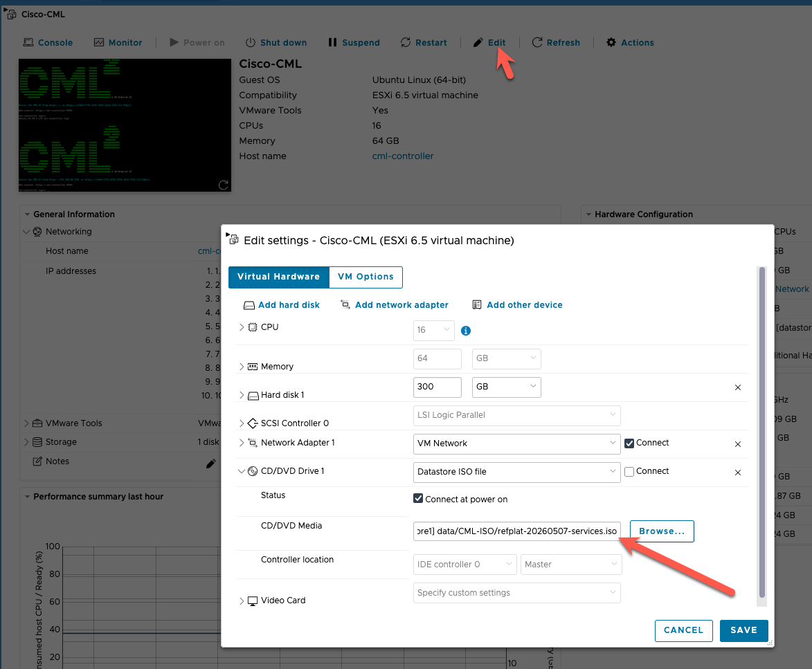
Task: Click the CANCEL button
Action: [683, 631]
